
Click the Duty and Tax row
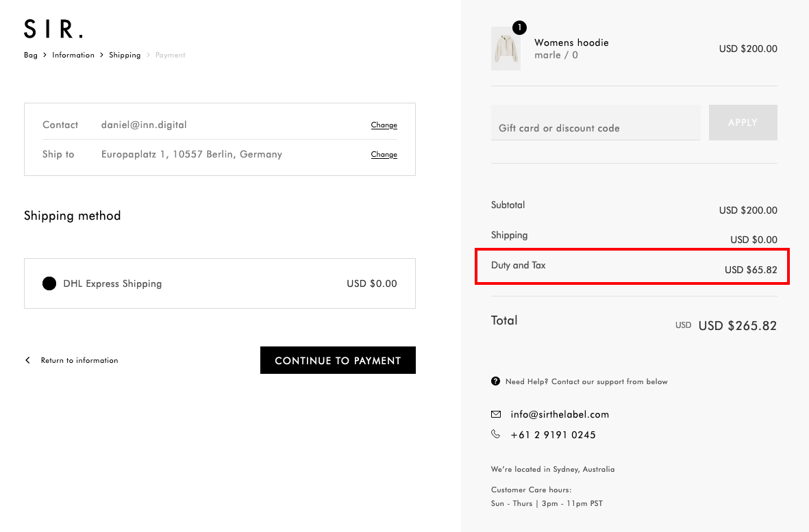(x=632, y=266)
